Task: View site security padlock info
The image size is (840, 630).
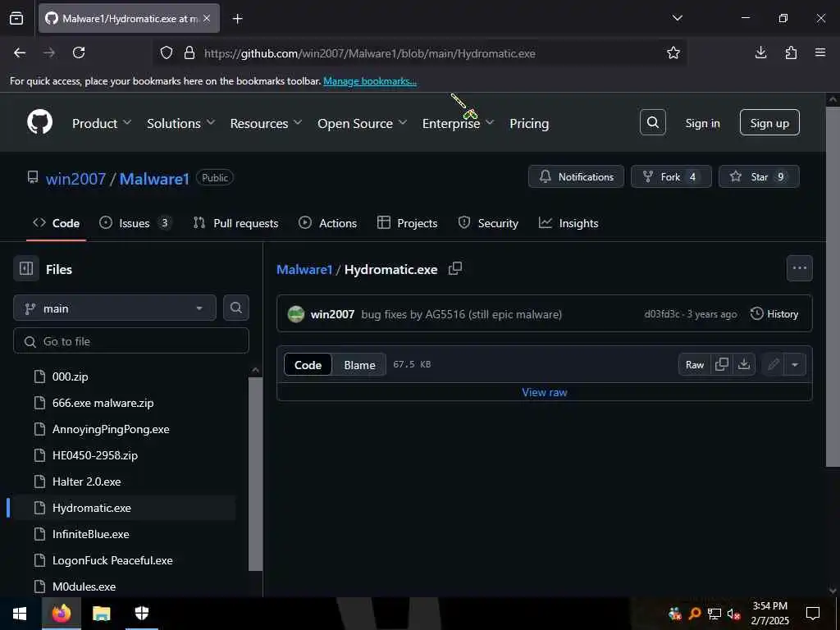Action: tap(189, 52)
